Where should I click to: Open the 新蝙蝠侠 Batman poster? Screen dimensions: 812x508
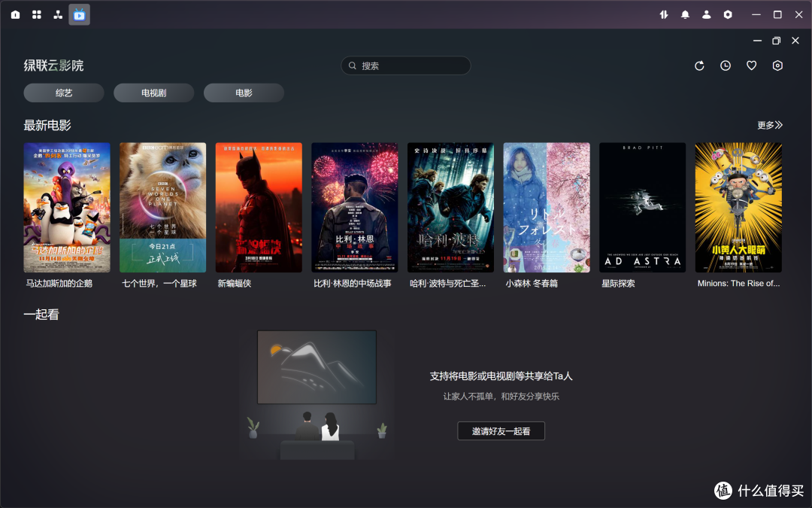coord(259,208)
